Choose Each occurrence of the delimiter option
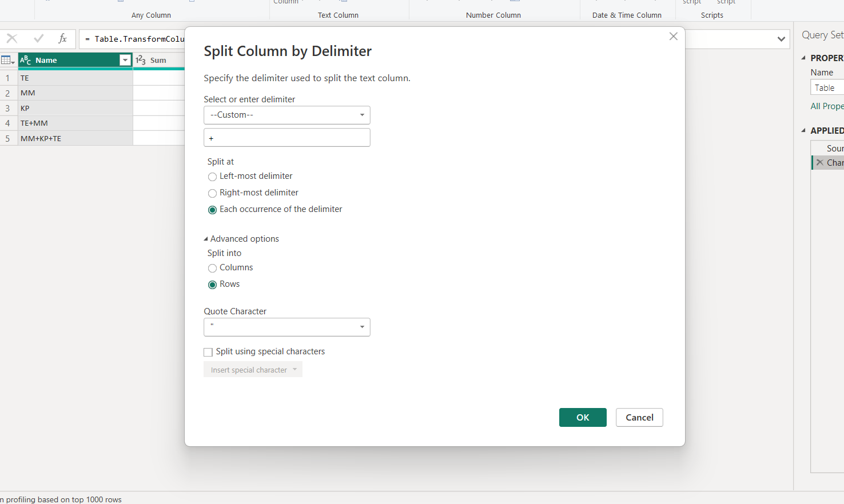This screenshot has height=504, width=844. click(x=212, y=210)
